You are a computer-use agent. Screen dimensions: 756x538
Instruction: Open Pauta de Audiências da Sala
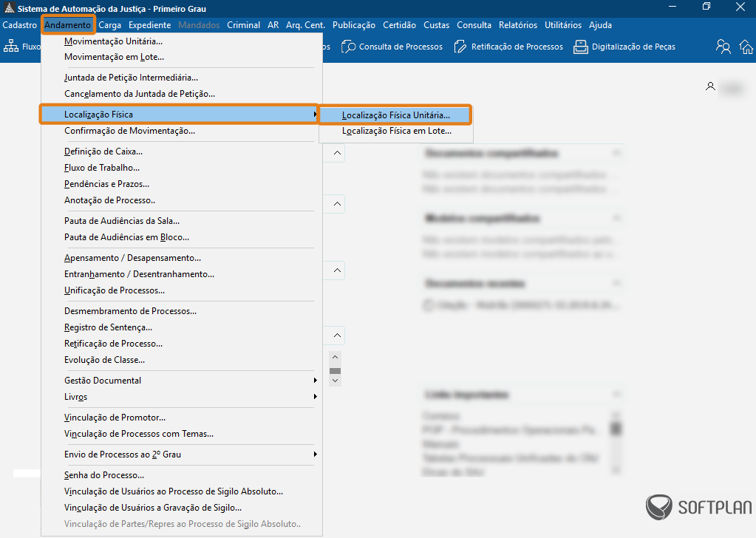(182, 221)
